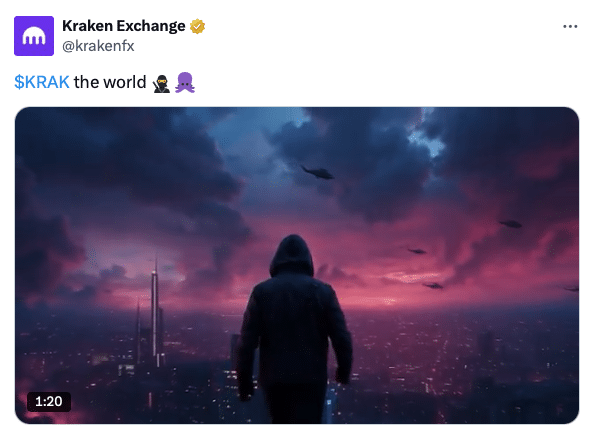Click the 1:20 video duration badge

click(49, 401)
